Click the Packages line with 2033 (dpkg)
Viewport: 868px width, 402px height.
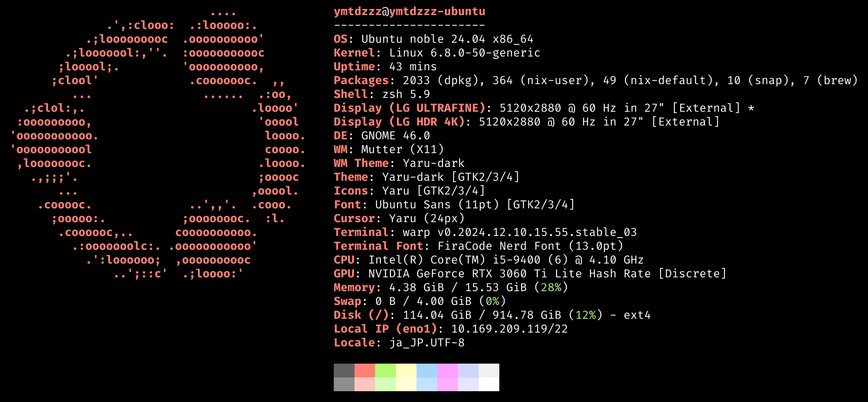595,81
